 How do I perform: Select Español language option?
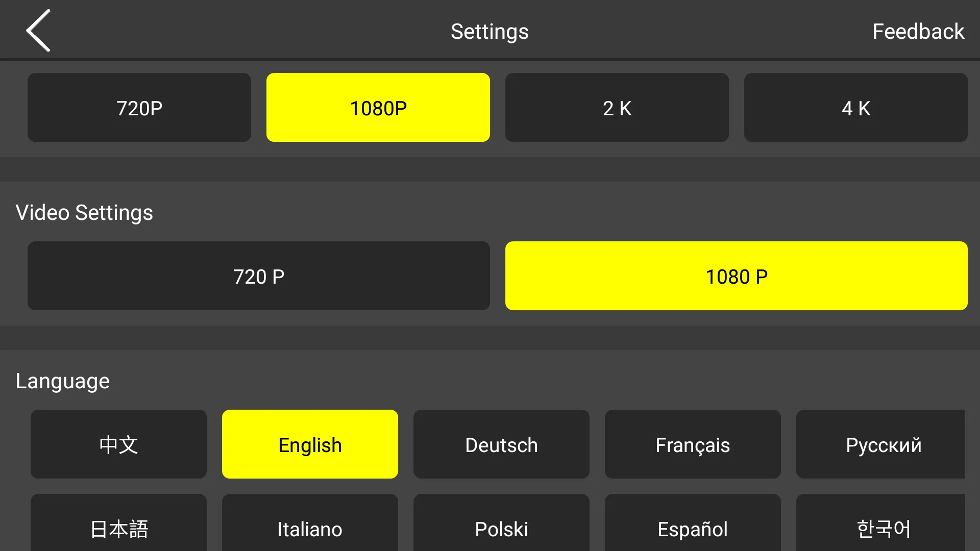tap(692, 529)
